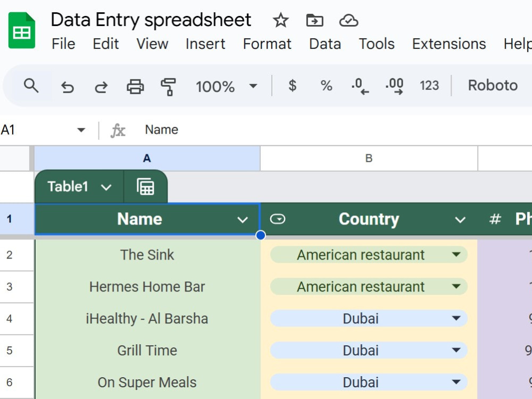Click the formula bar showing Name

point(336,130)
